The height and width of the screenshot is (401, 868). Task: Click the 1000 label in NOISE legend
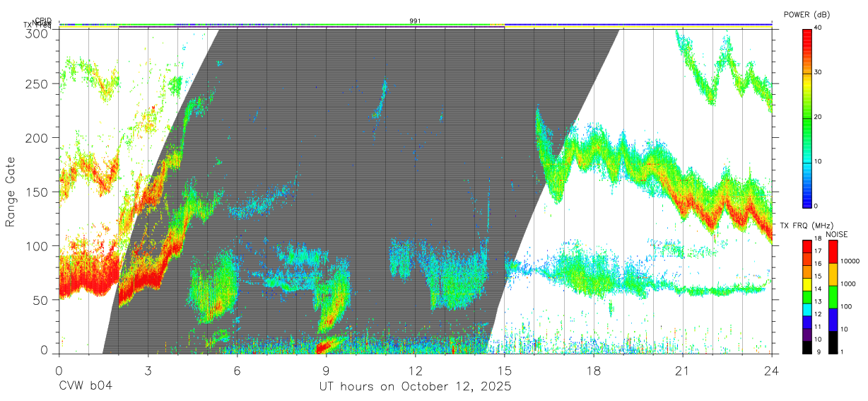pyautogui.click(x=848, y=284)
